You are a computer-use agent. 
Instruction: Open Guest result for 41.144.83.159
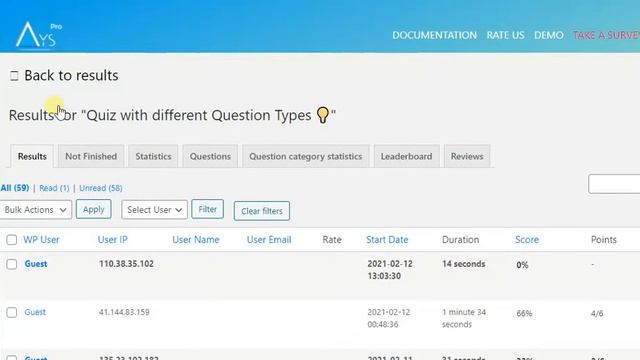click(x=35, y=312)
